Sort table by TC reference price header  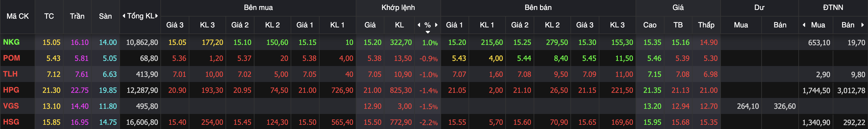point(49,16)
